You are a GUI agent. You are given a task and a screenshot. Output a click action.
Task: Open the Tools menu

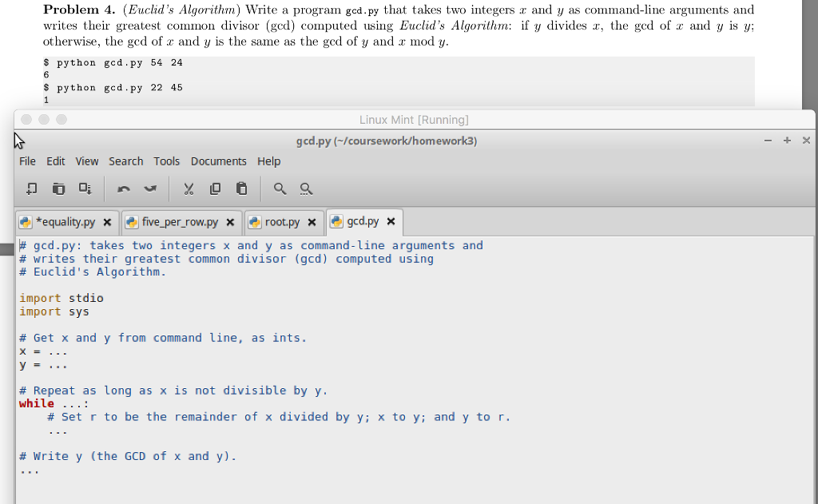pos(166,161)
